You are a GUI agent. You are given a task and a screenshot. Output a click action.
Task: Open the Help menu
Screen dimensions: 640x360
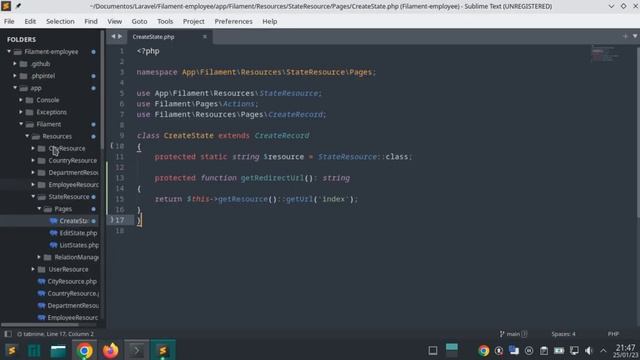[x=269, y=21]
